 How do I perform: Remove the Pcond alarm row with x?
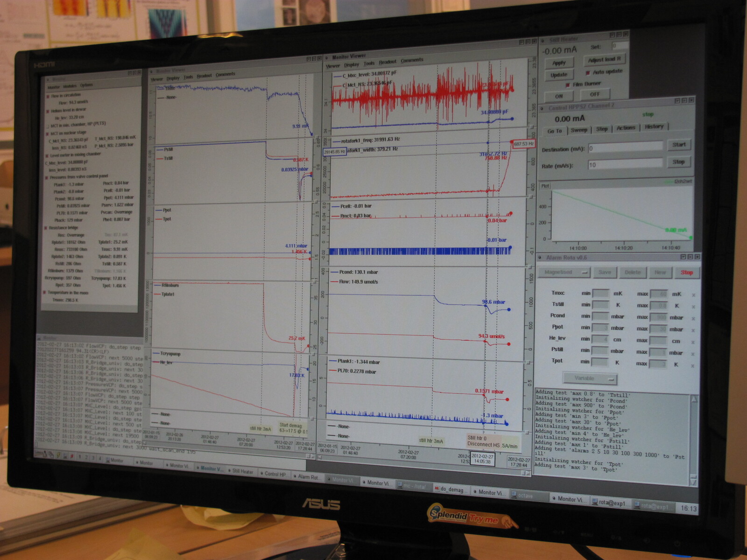[x=693, y=318]
